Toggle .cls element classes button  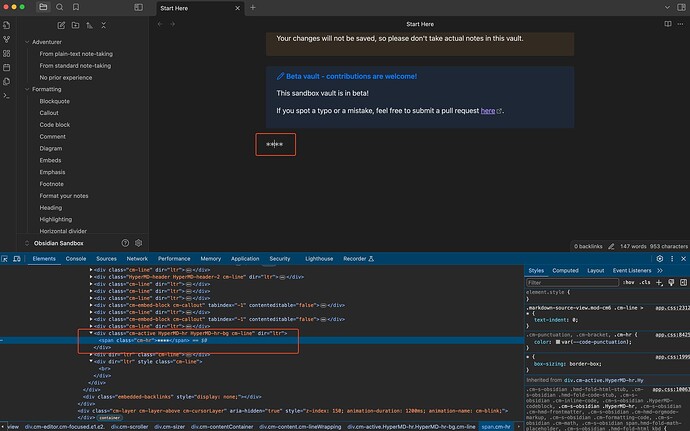645,283
